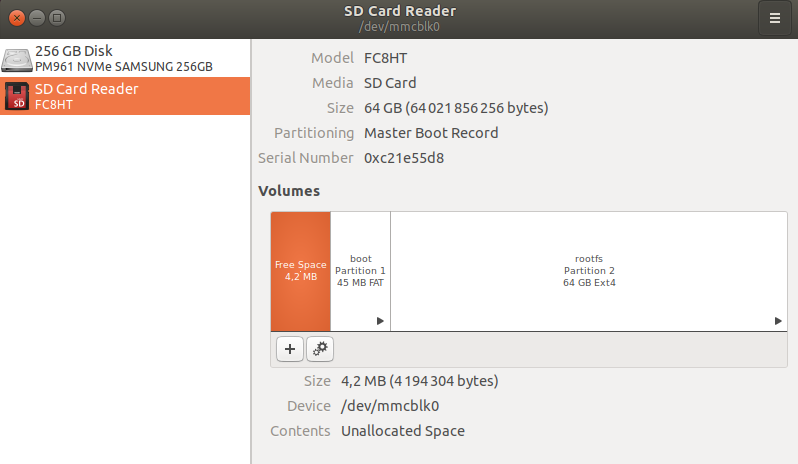Select SD Card Reader in the device list
Viewport: 798px width, 464px height.
coord(125,96)
